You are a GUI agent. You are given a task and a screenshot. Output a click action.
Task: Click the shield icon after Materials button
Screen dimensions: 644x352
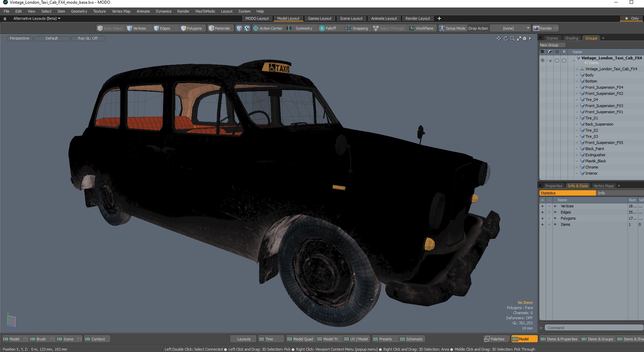click(239, 28)
